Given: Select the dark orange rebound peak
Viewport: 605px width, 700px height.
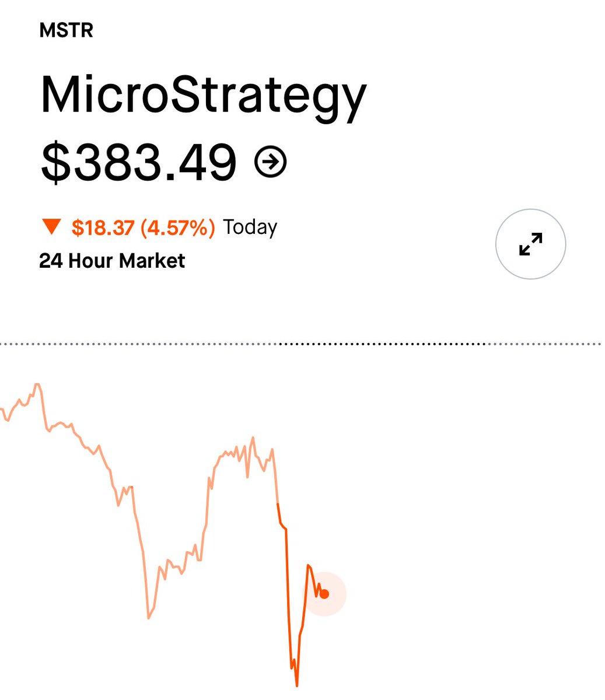Looking at the screenshot, I should tap(309, 566).
